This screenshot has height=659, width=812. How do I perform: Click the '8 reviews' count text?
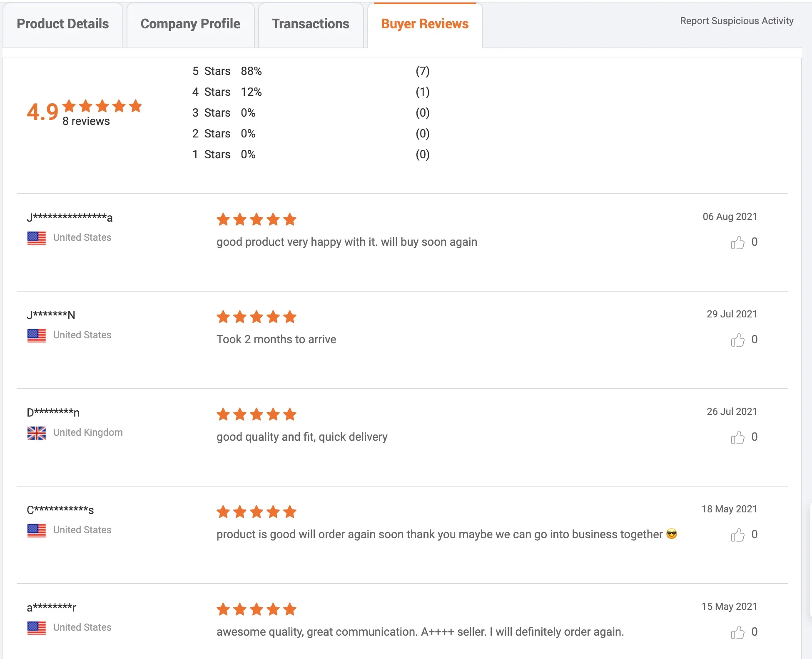86,121
